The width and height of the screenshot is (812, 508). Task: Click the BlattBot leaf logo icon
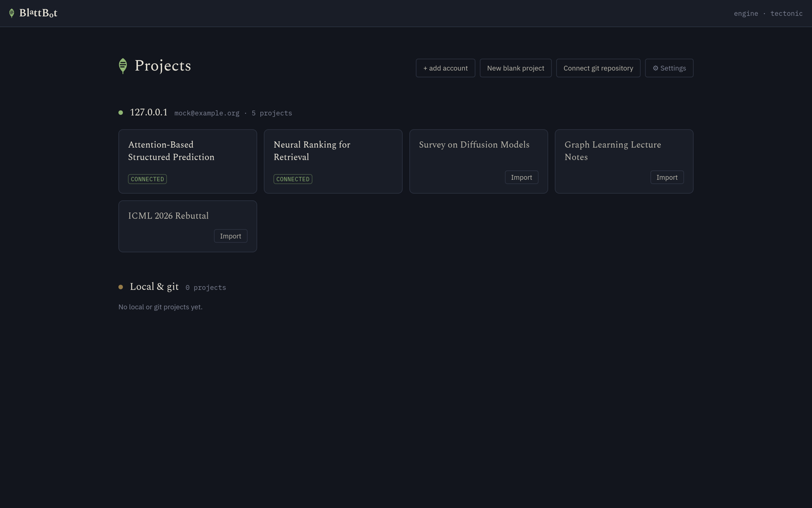click(12, 13)
